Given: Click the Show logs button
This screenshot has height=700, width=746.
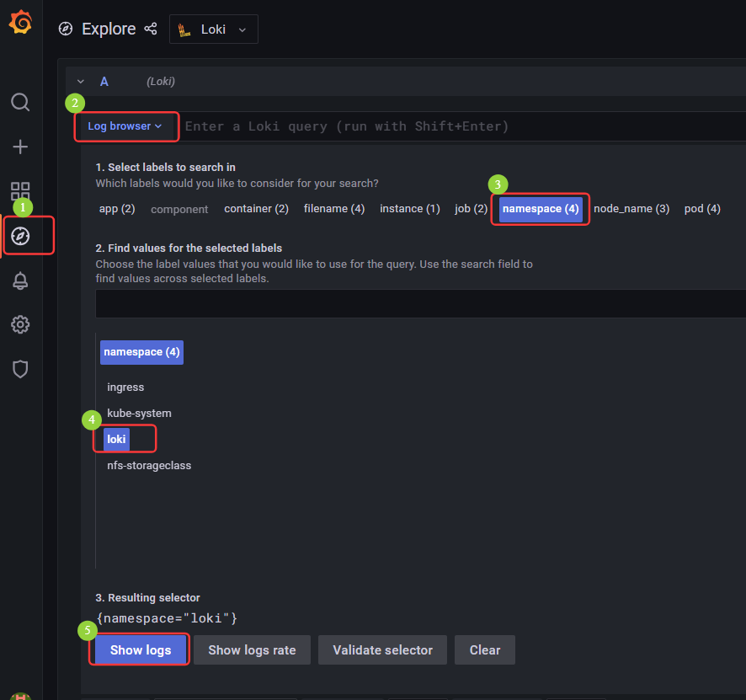Looking at the screenshot, I should 141,650.
